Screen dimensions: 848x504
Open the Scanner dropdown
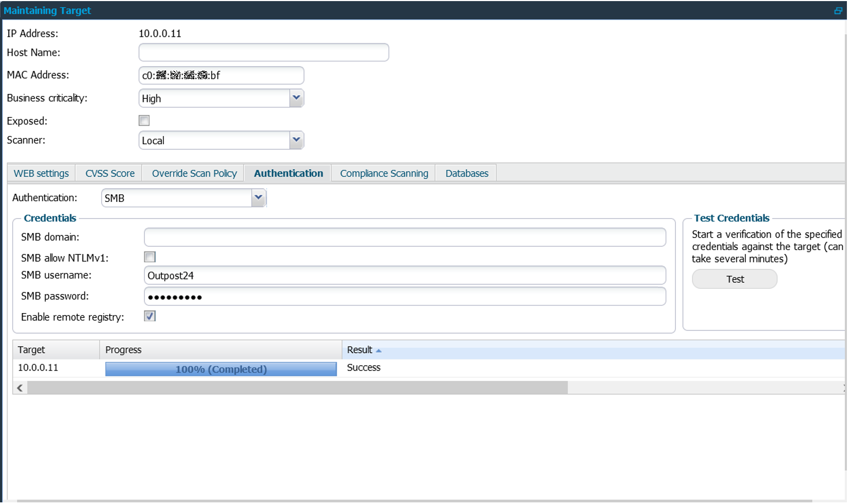(296, 140)
